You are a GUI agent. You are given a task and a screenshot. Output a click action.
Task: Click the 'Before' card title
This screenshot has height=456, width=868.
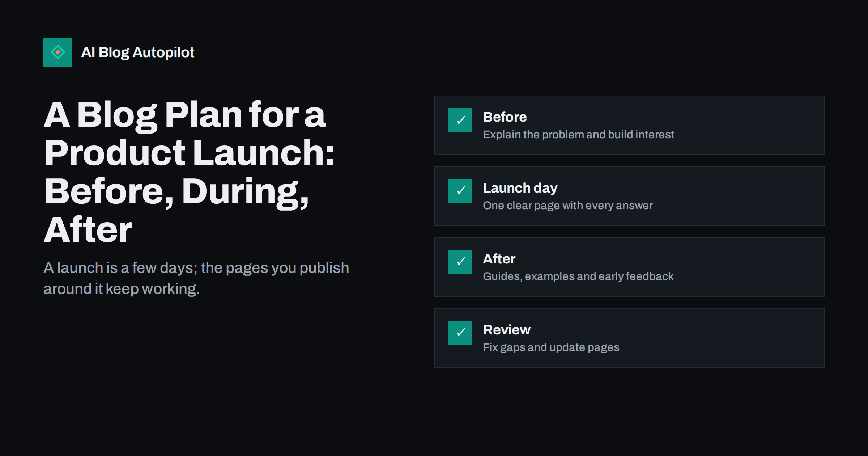(505, 117)
